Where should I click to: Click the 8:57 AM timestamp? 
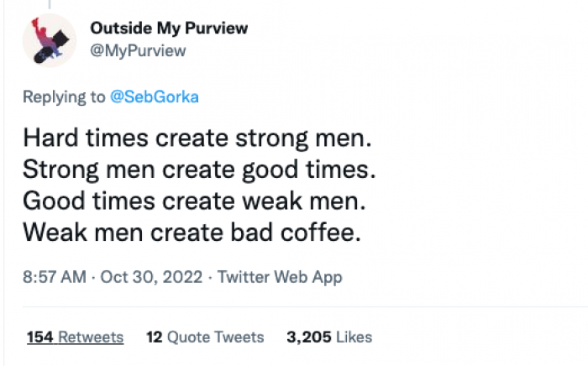[x=53, y=277]
